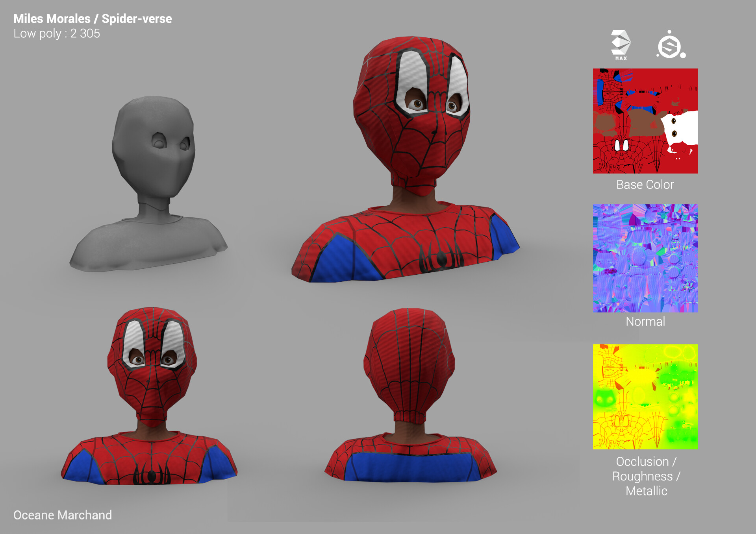756x534 pixels.
Task: Click the Substance Painter logo icon
Action: point(671,44)
